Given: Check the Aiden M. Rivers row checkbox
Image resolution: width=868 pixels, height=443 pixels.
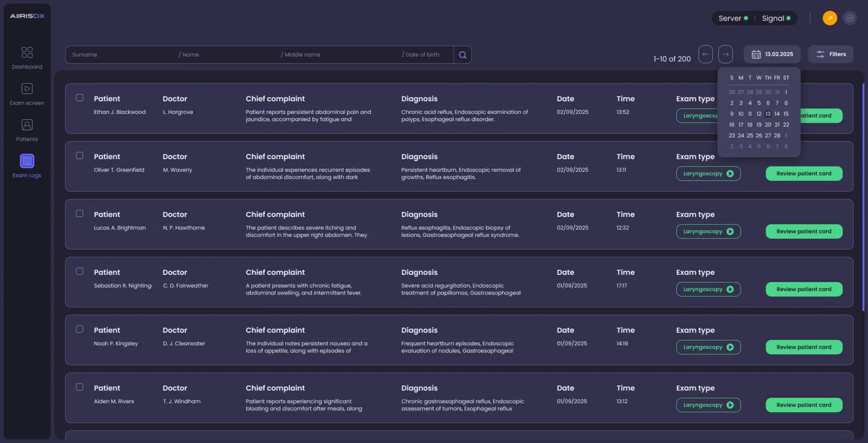Looking at the screenshot, I should pyautogui.click(x=80, y=387).
